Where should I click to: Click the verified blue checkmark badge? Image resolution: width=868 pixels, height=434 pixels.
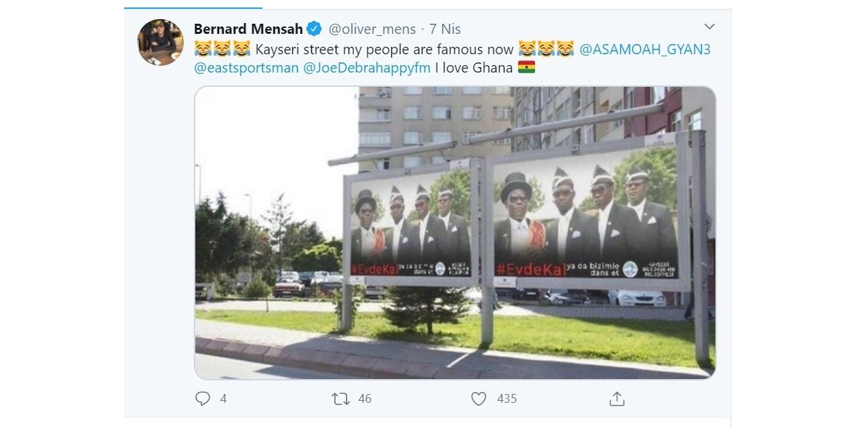[x=313, y=29]
